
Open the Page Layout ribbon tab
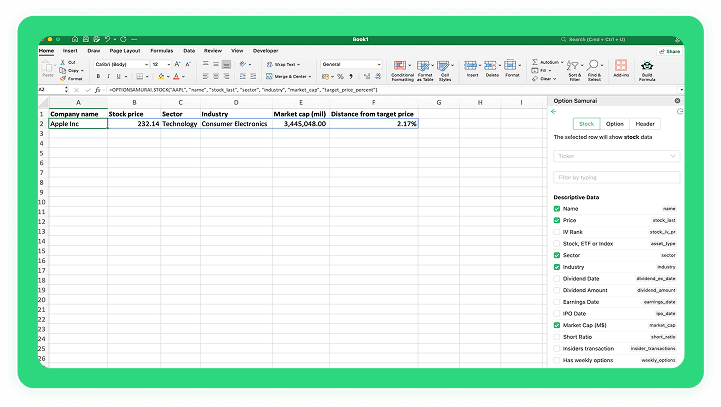click(x=125, y=51)
